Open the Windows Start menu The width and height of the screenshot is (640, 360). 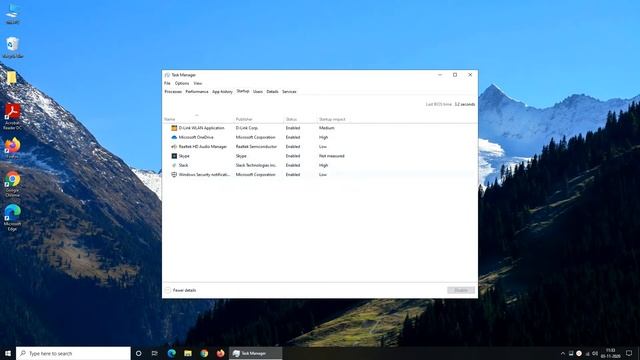pos(8,353)
